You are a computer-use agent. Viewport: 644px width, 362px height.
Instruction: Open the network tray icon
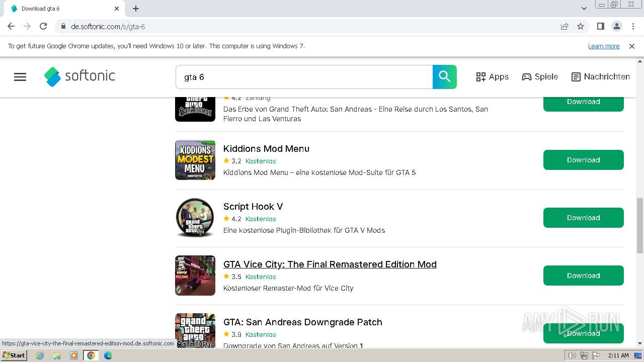coord(584,355)
